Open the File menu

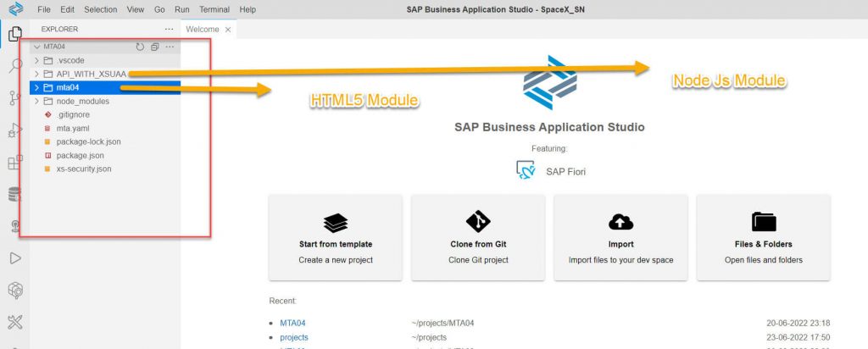pyautogui.click(x=44, y=9)
